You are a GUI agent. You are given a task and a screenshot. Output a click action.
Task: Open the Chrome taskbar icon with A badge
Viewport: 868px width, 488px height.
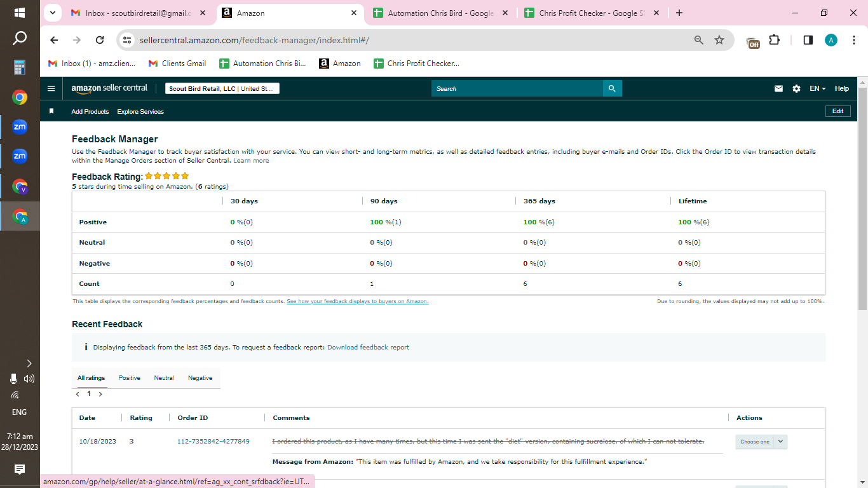coord(20,216)
